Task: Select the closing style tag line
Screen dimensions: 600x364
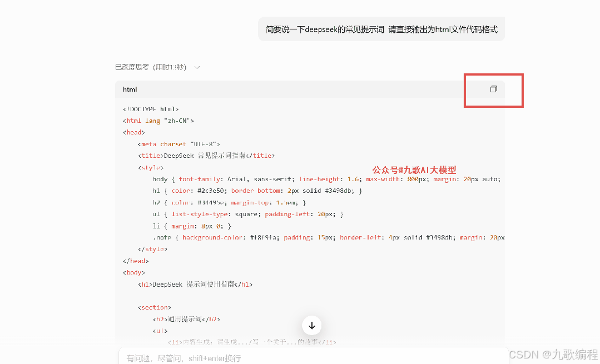Action: point(152,250)
